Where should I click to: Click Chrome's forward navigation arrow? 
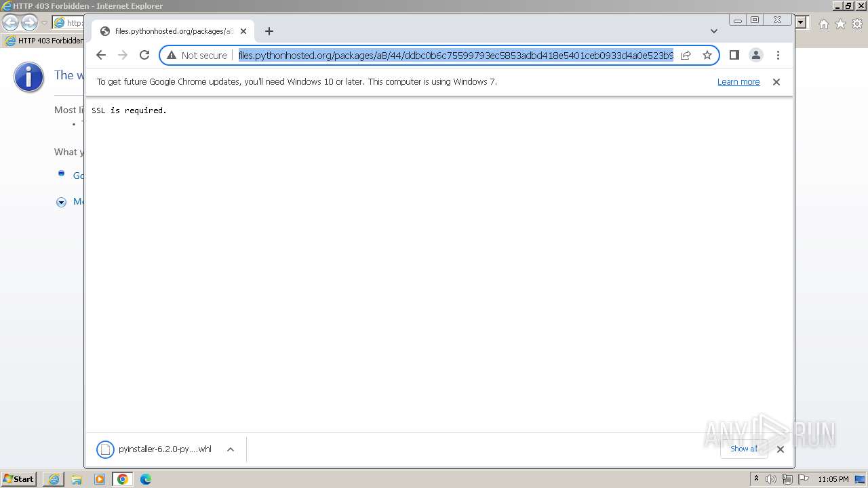[x=123, y=55]
